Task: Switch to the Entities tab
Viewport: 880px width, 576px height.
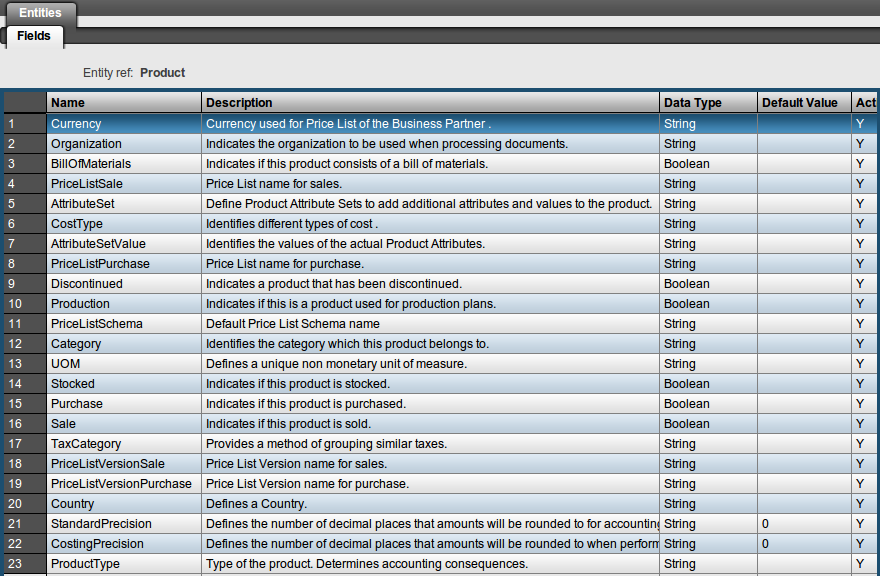Action: coord(39,13)
